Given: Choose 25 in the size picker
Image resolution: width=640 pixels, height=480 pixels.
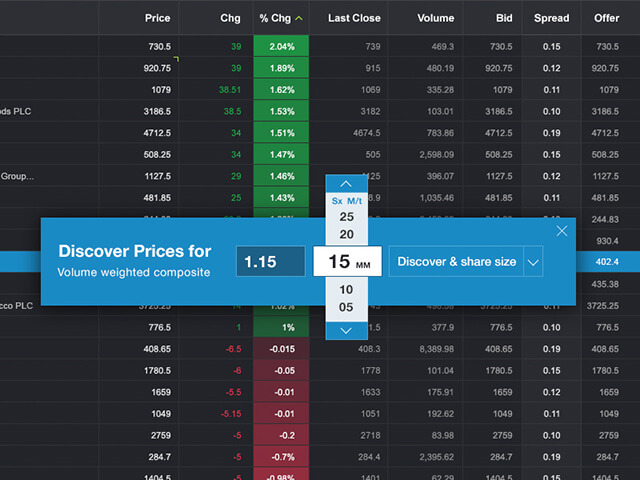Looking at the screenshot, I should click(346, 216).
